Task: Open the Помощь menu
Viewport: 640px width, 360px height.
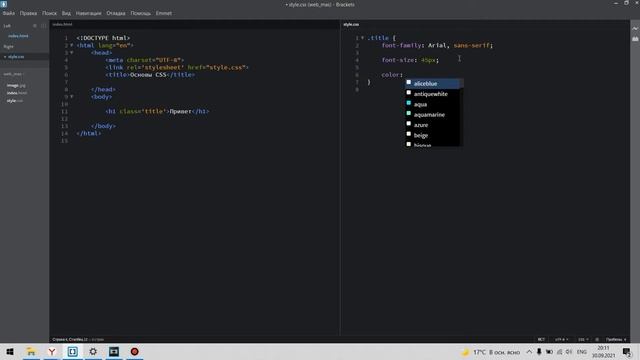Action: [x=140, y=13]
